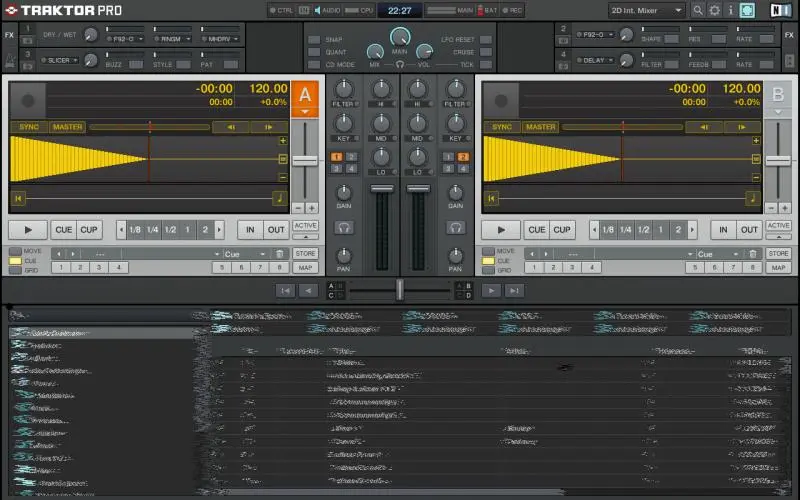
Task: Click the crossfader handle
Action: [x=399, y=289]
